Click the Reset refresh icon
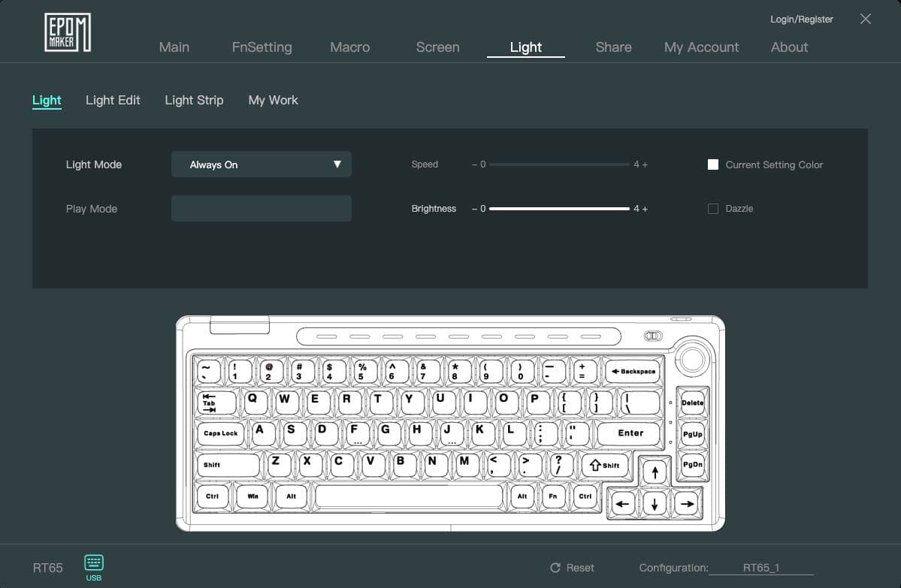The image size is (901, 588). pyautogui.click(x=555, y=568)
